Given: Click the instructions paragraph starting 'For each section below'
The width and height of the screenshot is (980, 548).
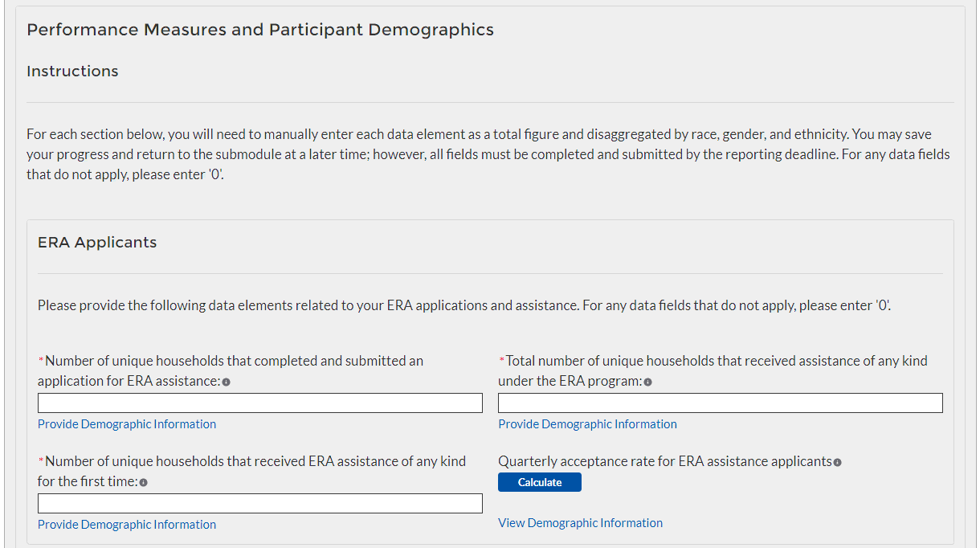Looking at the screenshot, I should (488, 153).
